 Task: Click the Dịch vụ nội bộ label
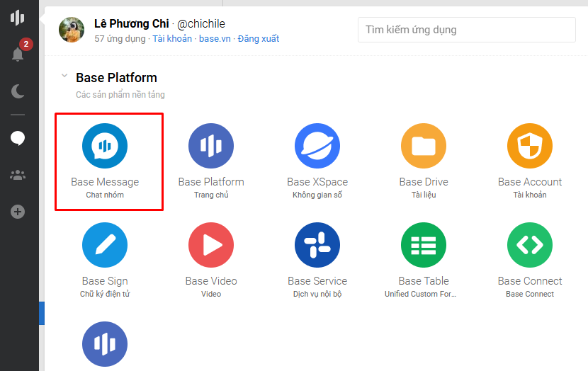(317, 294)
